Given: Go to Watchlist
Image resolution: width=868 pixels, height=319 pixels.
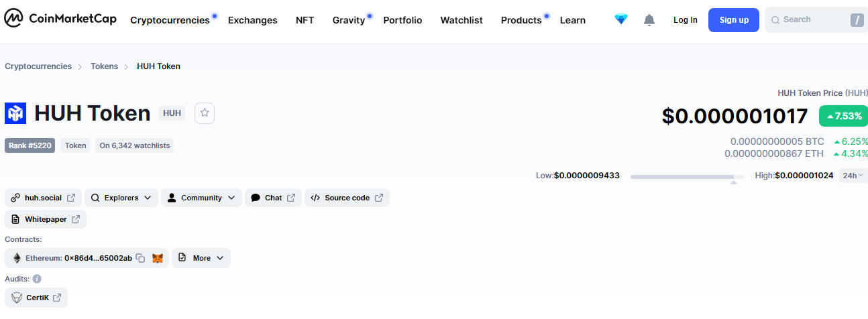Looking at the screenshot, I should point(462,20).
